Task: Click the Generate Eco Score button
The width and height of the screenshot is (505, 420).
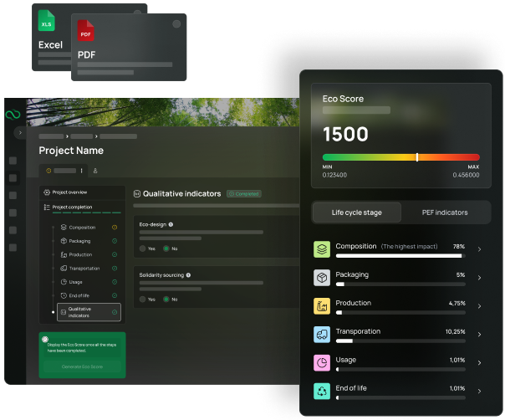Action: (x=82, y=366)
